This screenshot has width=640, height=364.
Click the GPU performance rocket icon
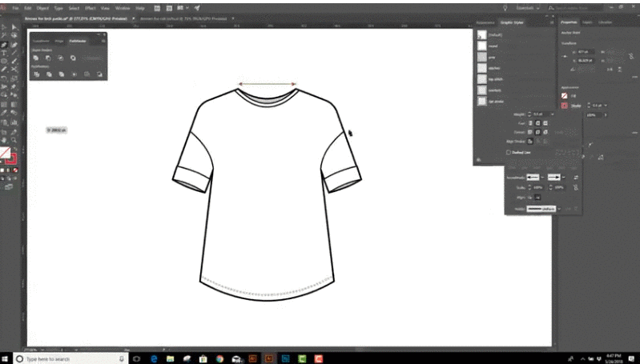pos(197,8)
